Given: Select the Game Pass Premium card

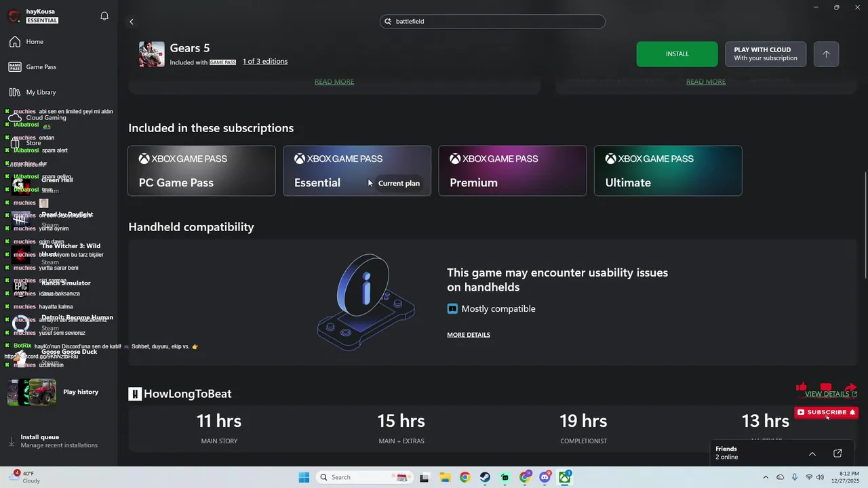Looking at the screenshot, I should 513,171.
